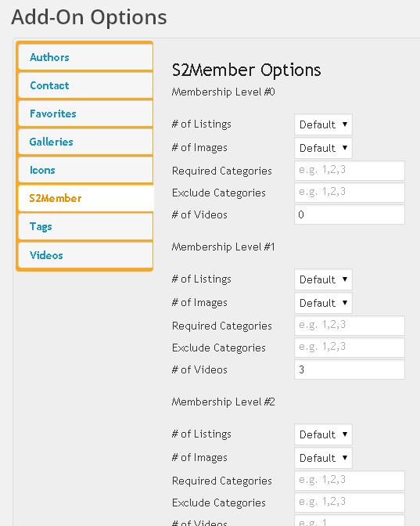420x526 pixels.
Task: Go to the Icons tab
Action: tap(86, 170)
